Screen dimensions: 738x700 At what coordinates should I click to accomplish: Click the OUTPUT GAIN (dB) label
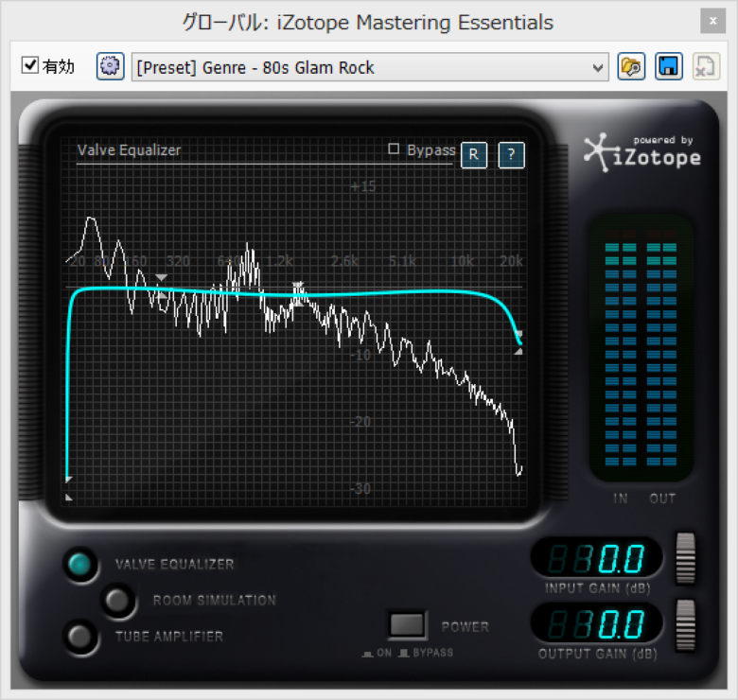597,654
